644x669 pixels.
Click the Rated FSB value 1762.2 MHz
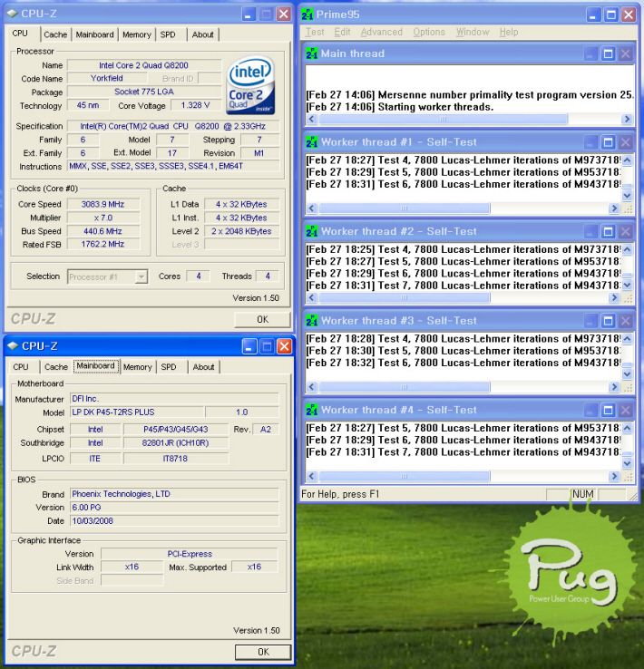[x=102, y=245]
